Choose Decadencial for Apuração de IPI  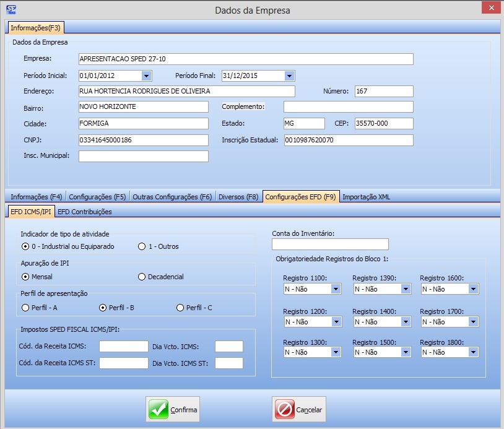(142, 277)
